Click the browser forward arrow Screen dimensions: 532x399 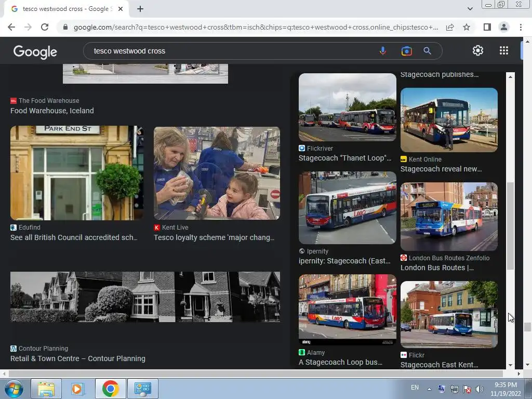point(28,27)
